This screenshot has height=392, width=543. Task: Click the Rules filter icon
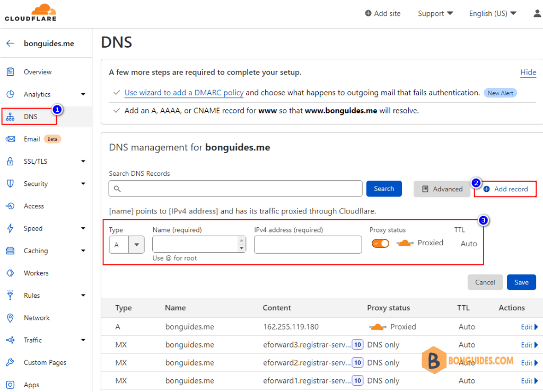coord(11,296)
